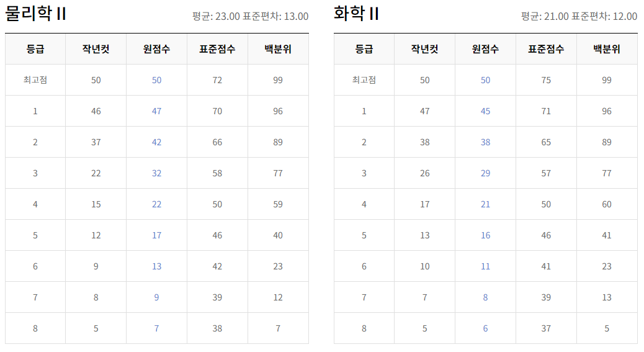644x352 pixels.
Task: Click the 화학 II table title
Action: click(x=356, y=14)
